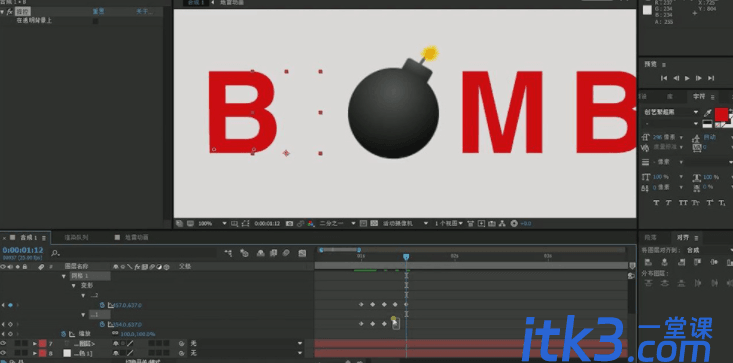Click the snapshot camera icon below viewer
Image resolution: width=733 pixels, height=363 pixels.
pos(289,224)
